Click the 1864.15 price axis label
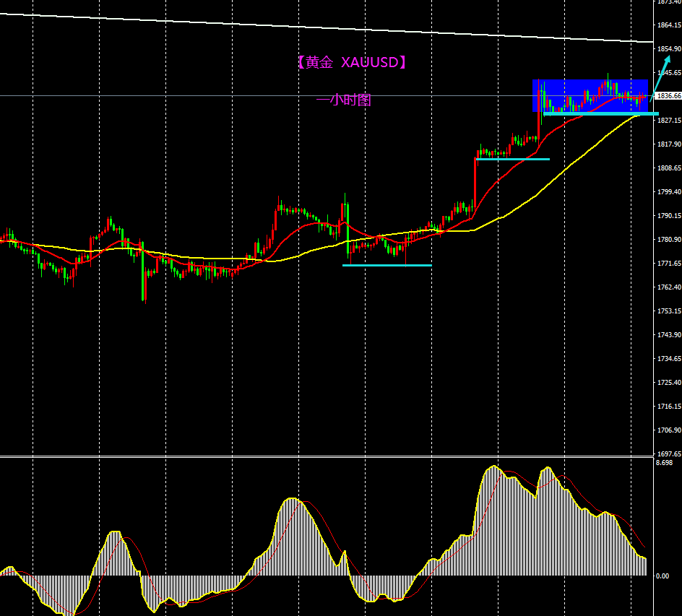The width and height of the screenshot is (682, 616). [x=668, y=25]
